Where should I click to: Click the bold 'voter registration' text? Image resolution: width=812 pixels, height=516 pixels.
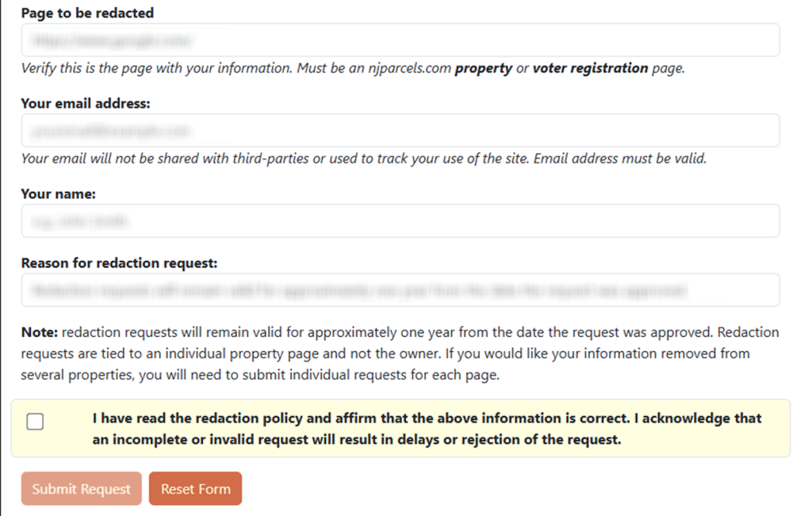coord(590,68)
